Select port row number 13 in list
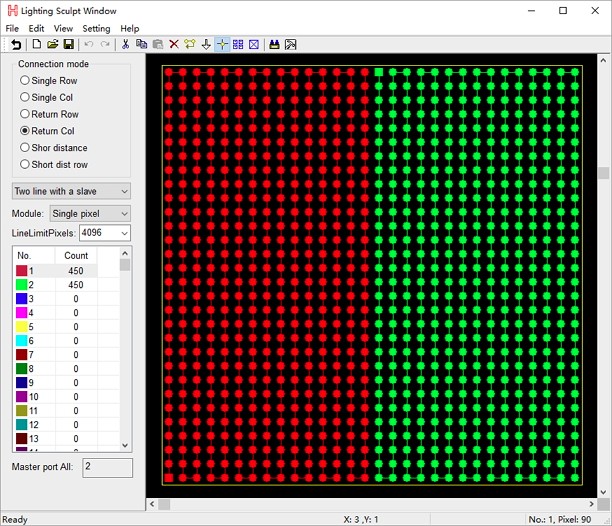612x526 pixels. coord(66,439)
